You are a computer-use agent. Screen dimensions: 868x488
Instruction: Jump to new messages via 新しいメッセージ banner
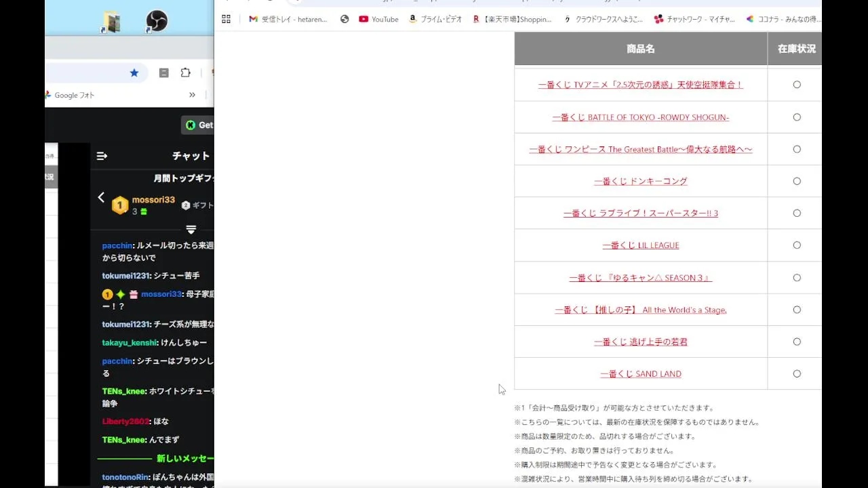184,459
